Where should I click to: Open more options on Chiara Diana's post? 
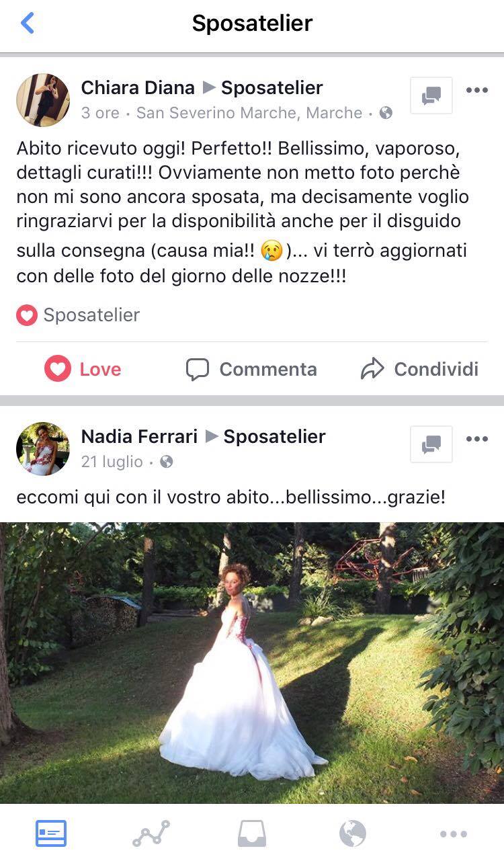point(477,91)
